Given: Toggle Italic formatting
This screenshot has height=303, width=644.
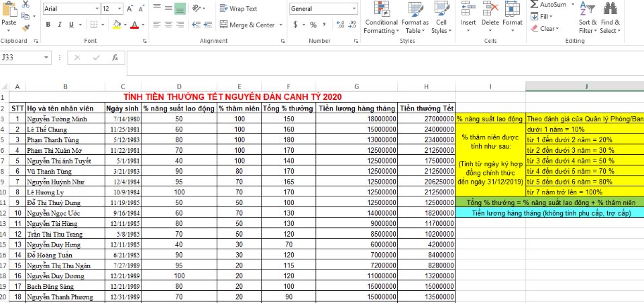Looking at the screenshot, I should [x=60, y=25].
